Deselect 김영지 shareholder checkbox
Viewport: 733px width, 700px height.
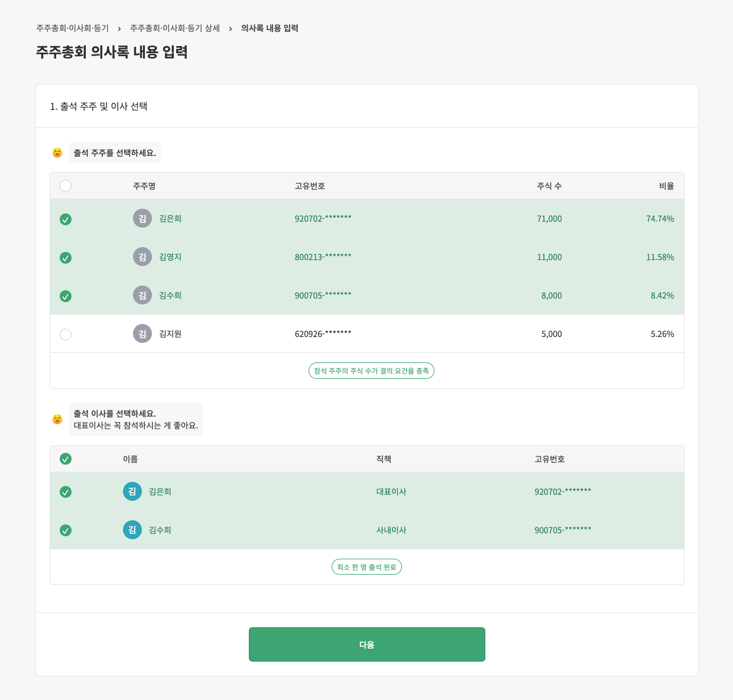pyautogui.click(x=66, y=257)
